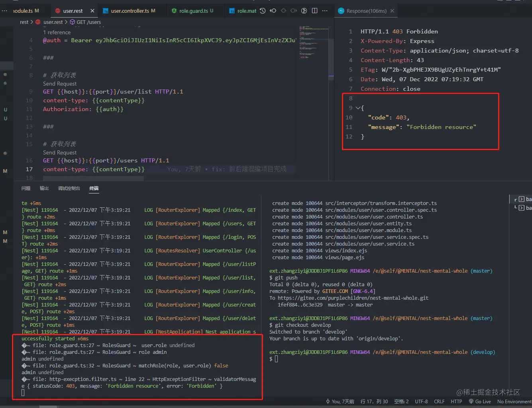Screen dimensions: 532x408
Task: Open changes compare icon in editor toolbar
Action: pos(273,11)
